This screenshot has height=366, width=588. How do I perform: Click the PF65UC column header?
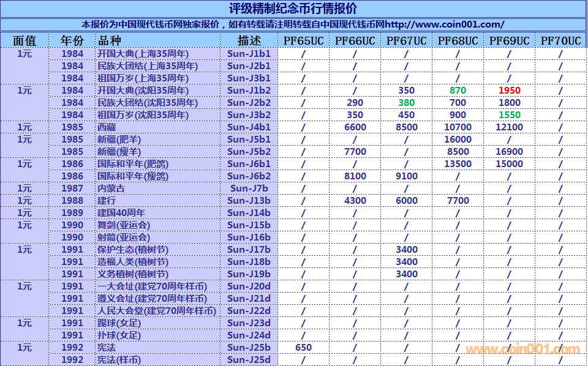click(x=303, y=41)
